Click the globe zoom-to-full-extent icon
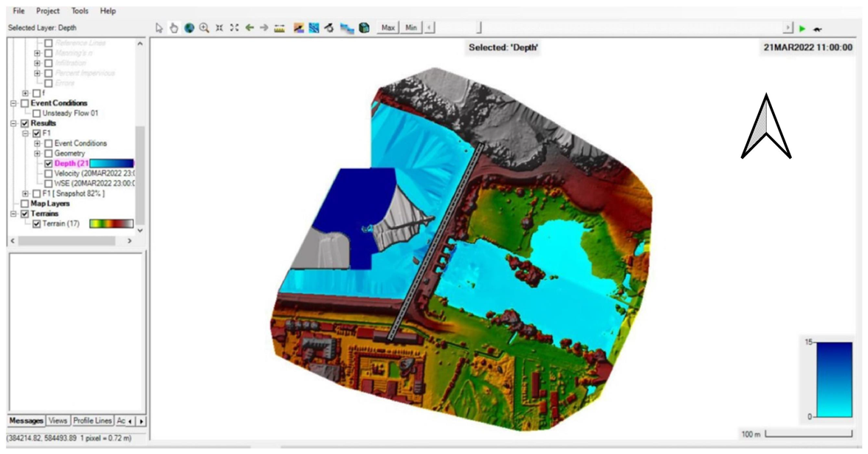Viewport: 868px width, 454px height. [189, 28]
